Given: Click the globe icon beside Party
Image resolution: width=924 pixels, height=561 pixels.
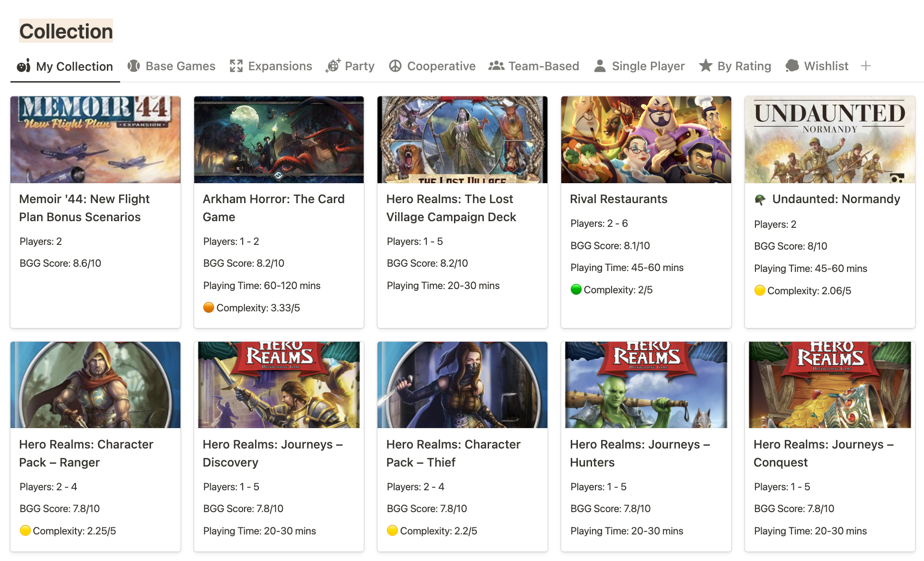Looking at the screenshot, I should click(333, 66).
